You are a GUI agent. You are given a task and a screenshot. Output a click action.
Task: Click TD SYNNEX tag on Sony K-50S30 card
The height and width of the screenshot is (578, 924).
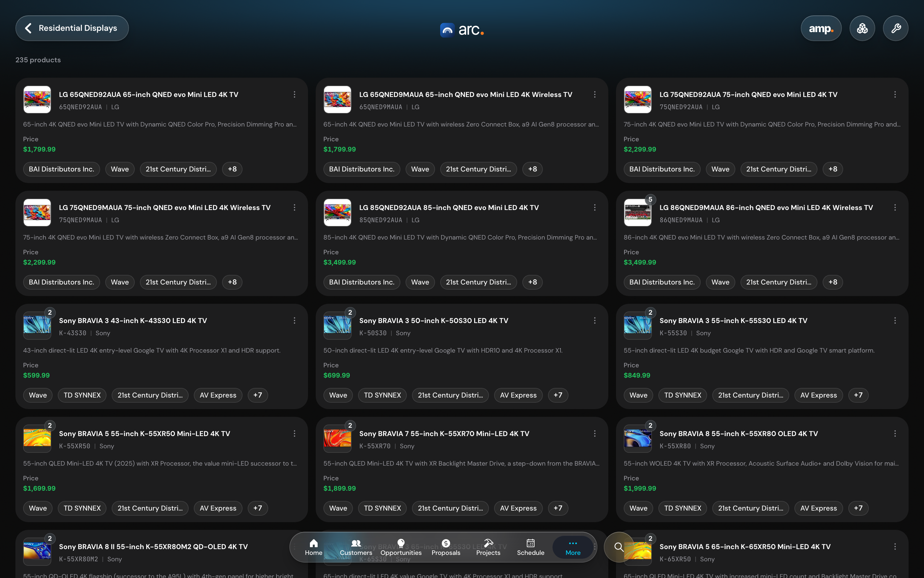click(382, 395)
